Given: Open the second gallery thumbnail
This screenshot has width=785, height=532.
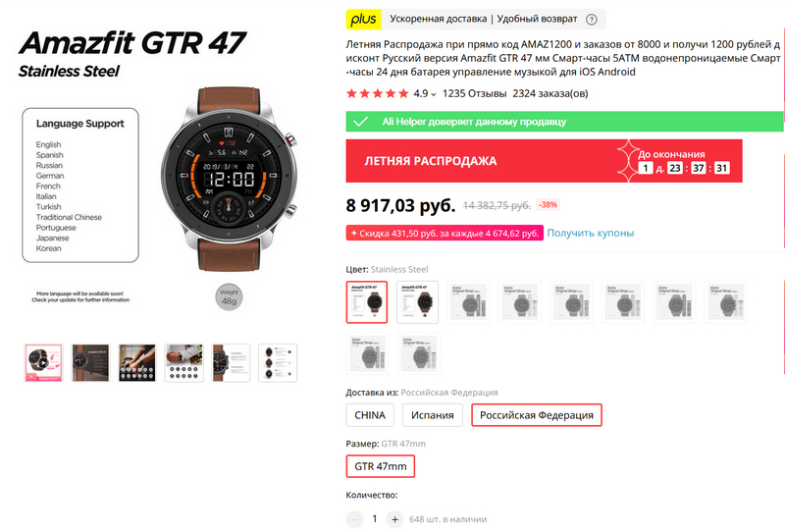Looking at the screenshot, I should click(90, 363).
